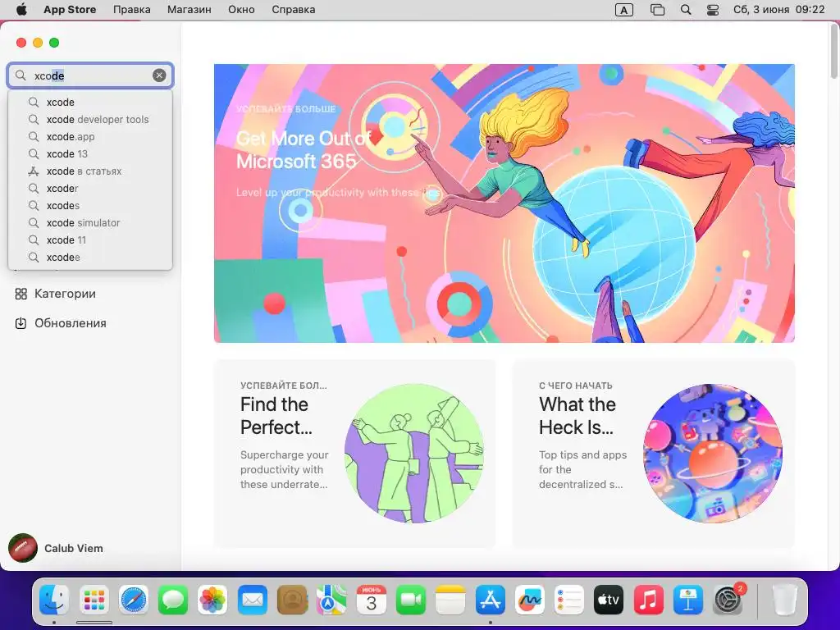The image size is (840, 630).
Task: Open Spotlight search in menu bar
Action: [686, 10]
